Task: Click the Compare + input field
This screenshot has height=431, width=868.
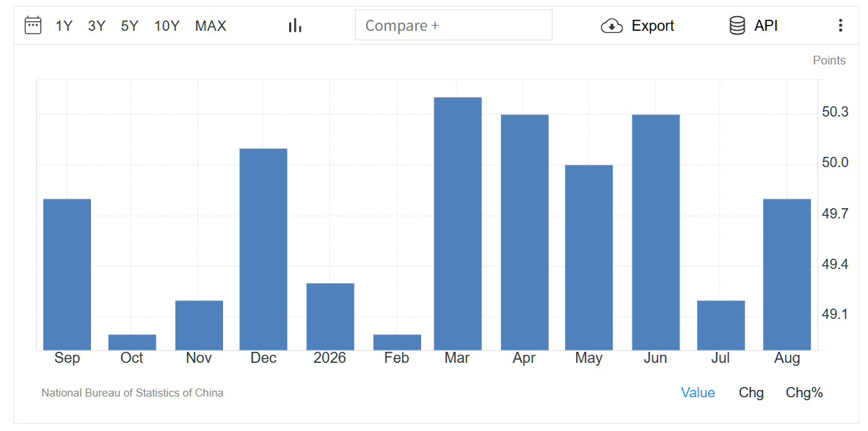Action: coord(453,26)
